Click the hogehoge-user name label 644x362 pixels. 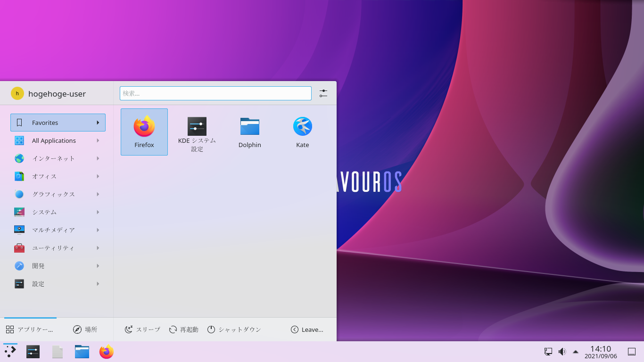pos(57,94)
